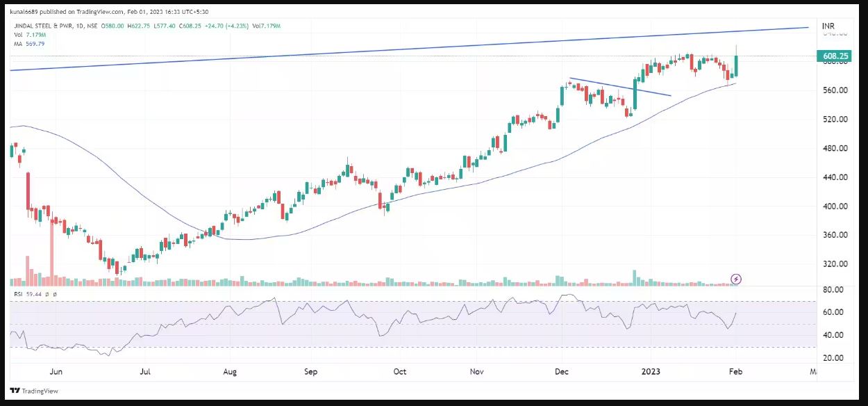Click the Nov label on time axis

[x=476, y=372]
